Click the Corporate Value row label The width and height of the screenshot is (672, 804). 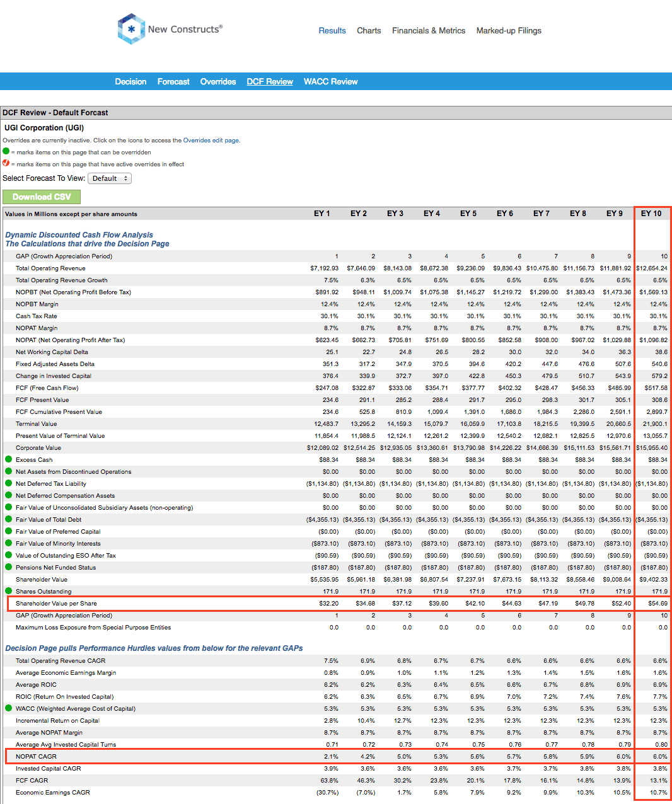tap(38, 447)
